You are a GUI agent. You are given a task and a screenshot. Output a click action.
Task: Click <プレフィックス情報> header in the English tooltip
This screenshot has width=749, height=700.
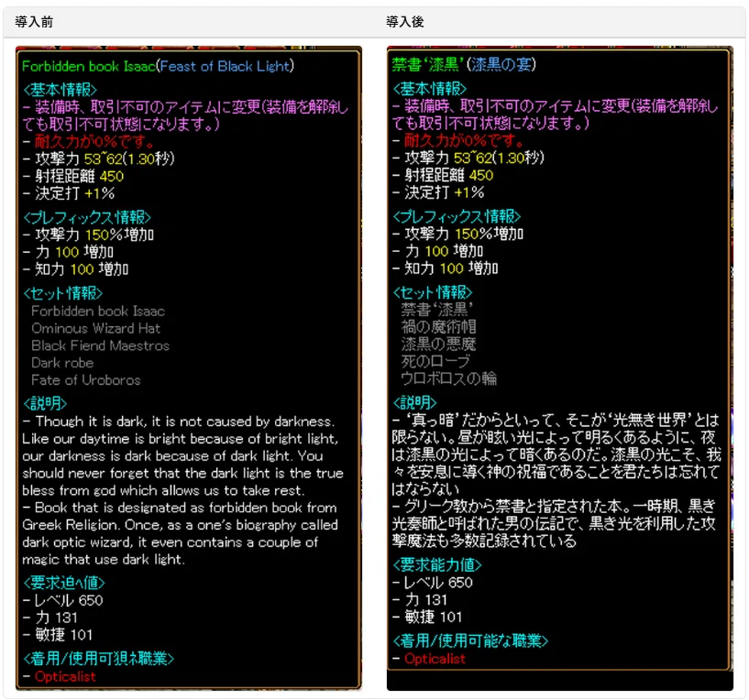87,217
